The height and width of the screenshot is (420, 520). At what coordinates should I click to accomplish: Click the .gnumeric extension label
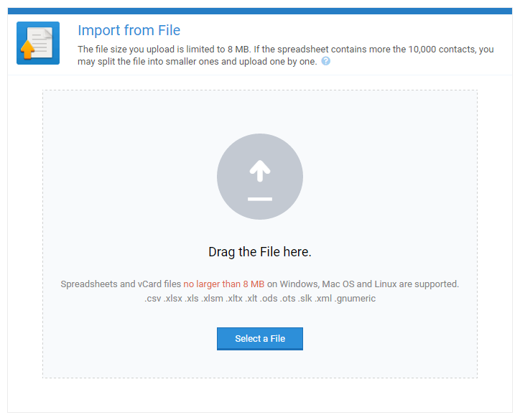pos(355,299)
